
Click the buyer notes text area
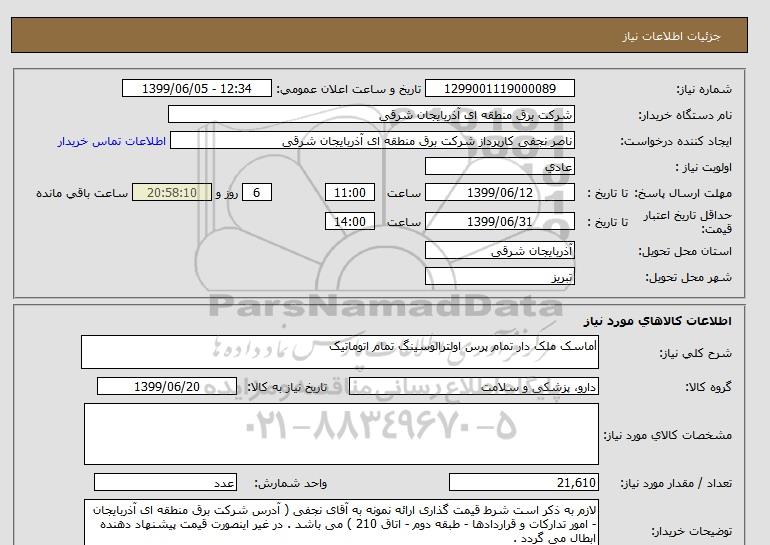coord(341,523)
